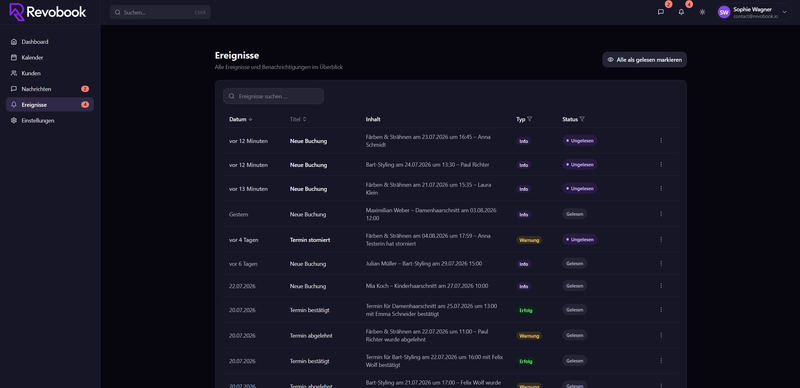Open the row menu for Maximilian Weber booking
Screen dimensions: 800x388
661,214
